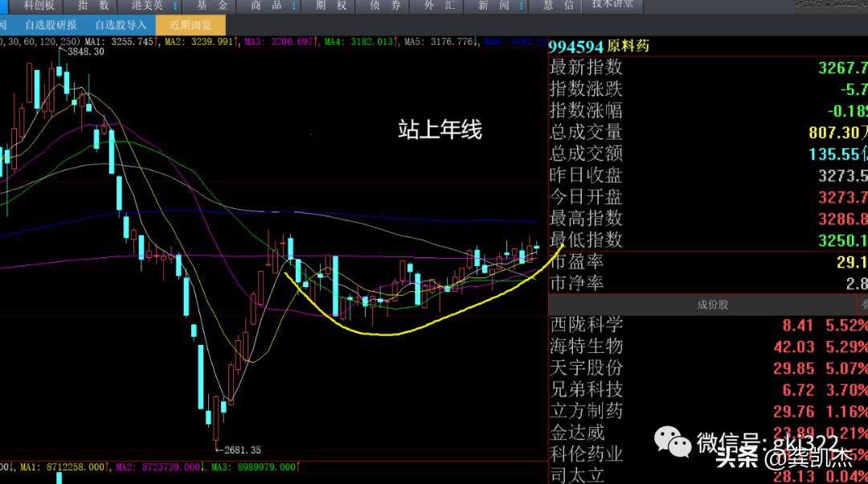Open the 新闻 tab
868x484 pixels.
coord(493,6)
